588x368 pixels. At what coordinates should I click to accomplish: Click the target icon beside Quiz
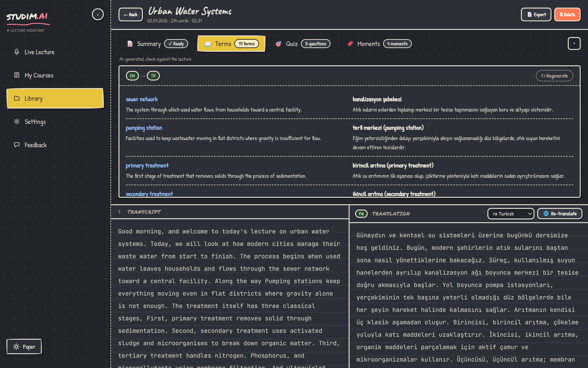279,44
